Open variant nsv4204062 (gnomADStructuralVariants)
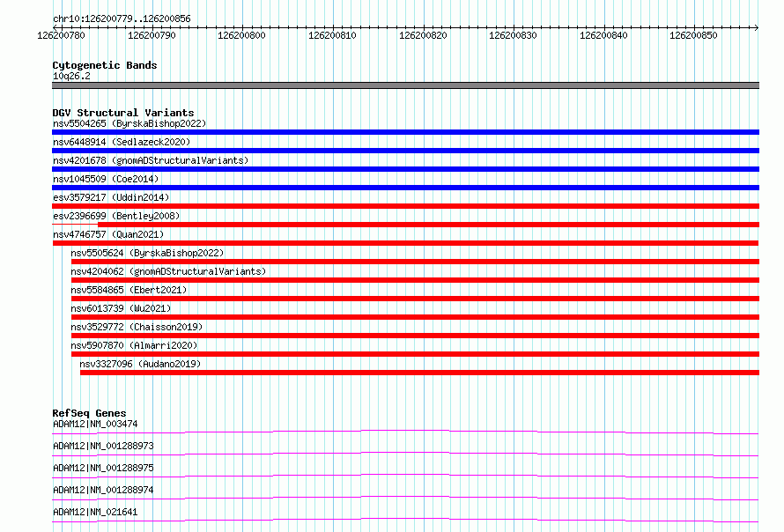This screenshot has width=784, height=532. pos(168,271)
